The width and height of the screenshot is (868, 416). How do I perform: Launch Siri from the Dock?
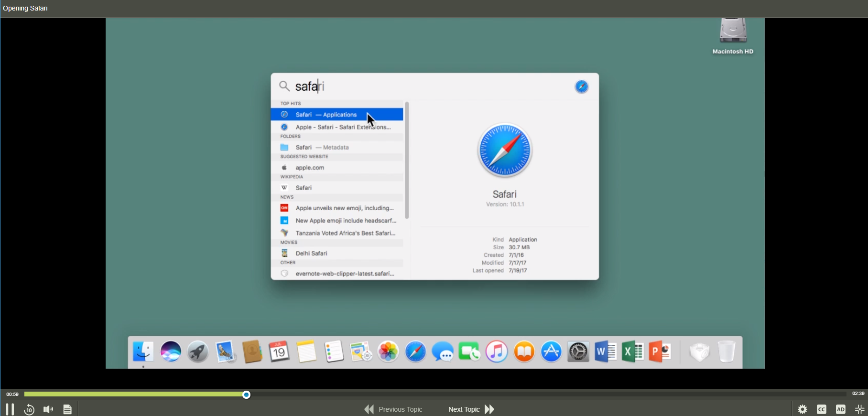[x=171, y=352]
